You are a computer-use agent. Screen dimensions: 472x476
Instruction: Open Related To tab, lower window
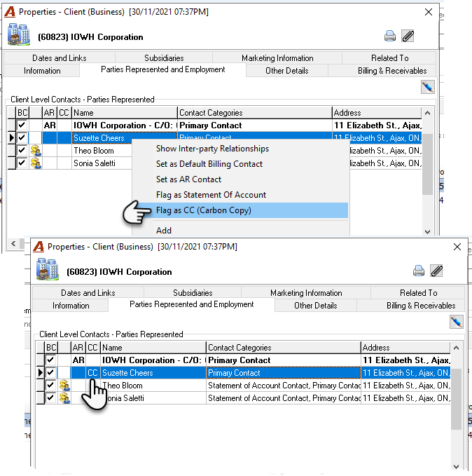pos(418,292)
